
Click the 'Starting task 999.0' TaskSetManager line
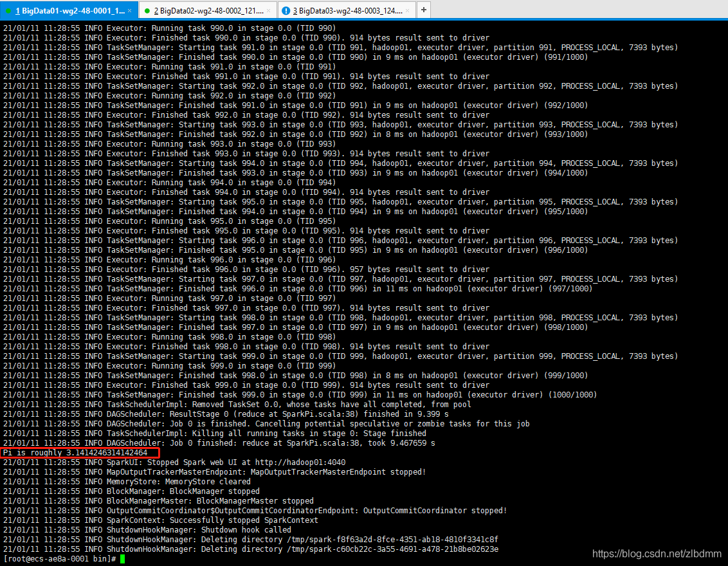point(340,356)
